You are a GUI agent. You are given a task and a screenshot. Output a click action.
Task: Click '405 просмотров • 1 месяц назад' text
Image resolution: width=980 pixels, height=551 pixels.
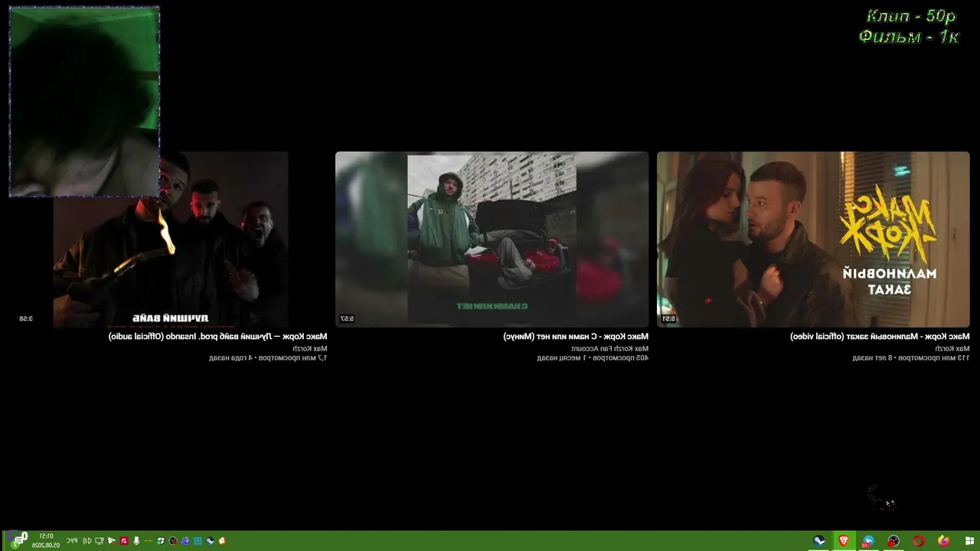593,358
